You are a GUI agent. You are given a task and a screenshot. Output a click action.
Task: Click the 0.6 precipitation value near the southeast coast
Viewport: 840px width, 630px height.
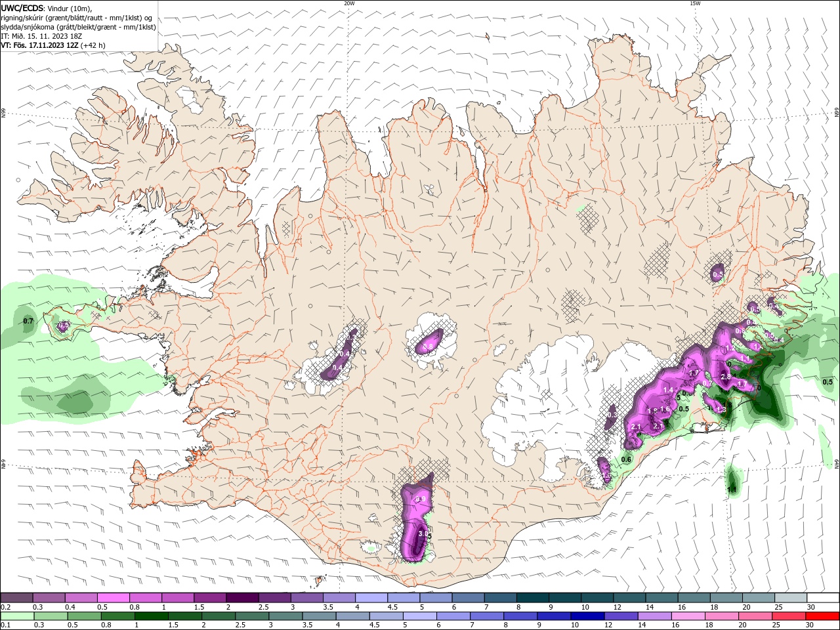626,459
